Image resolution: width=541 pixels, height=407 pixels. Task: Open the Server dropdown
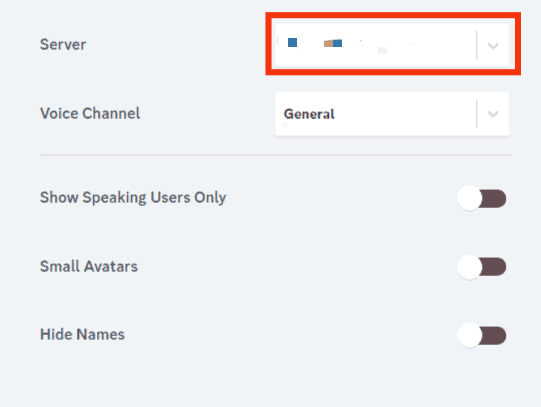[392, 45]
